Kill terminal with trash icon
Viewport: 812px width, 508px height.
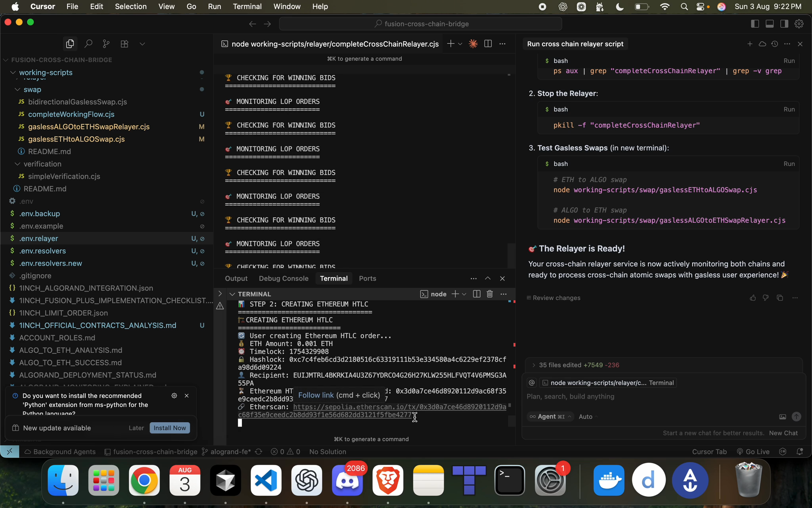pyautogui.click(x=490, y=294)
